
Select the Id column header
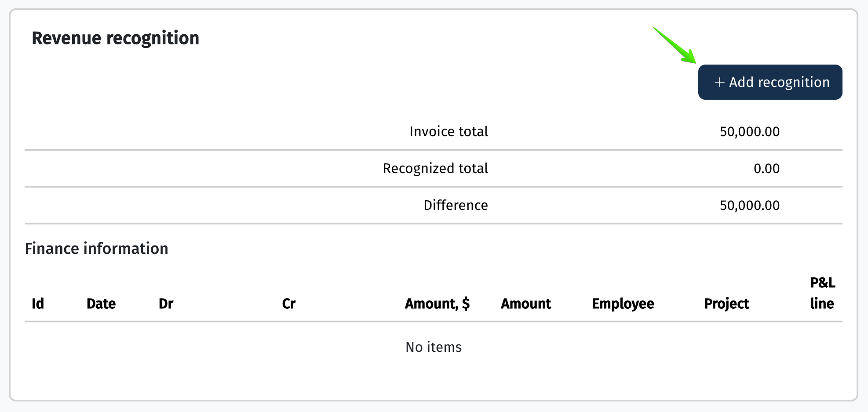click(x=38, y=304)
